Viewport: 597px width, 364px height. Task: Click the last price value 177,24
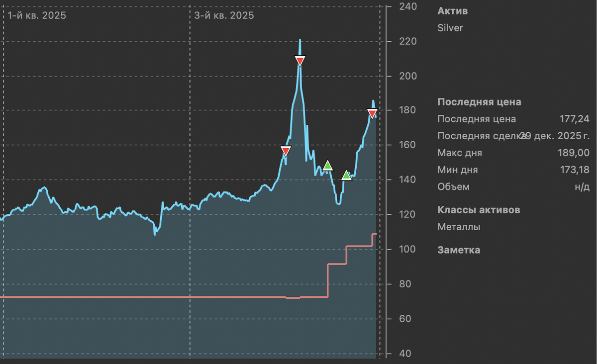(x=574, y=119)
